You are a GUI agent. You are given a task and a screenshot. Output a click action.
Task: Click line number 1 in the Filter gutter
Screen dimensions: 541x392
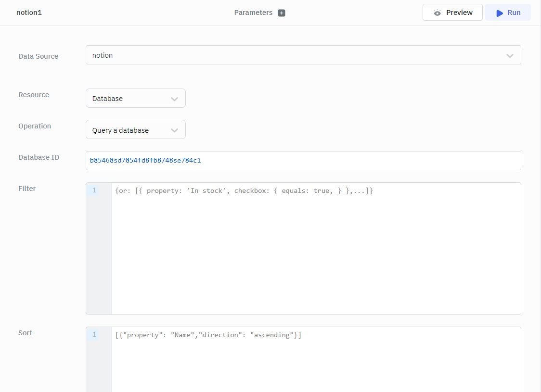point(94,190)
